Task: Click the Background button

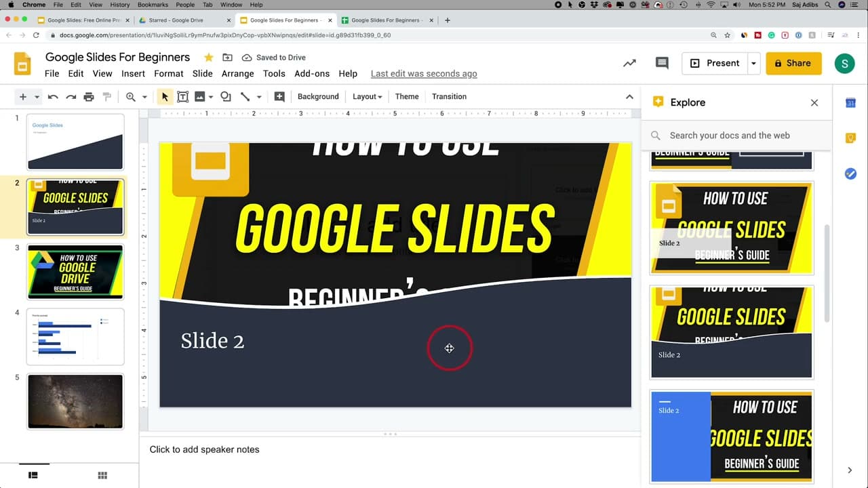Action: tap(318, 97)
